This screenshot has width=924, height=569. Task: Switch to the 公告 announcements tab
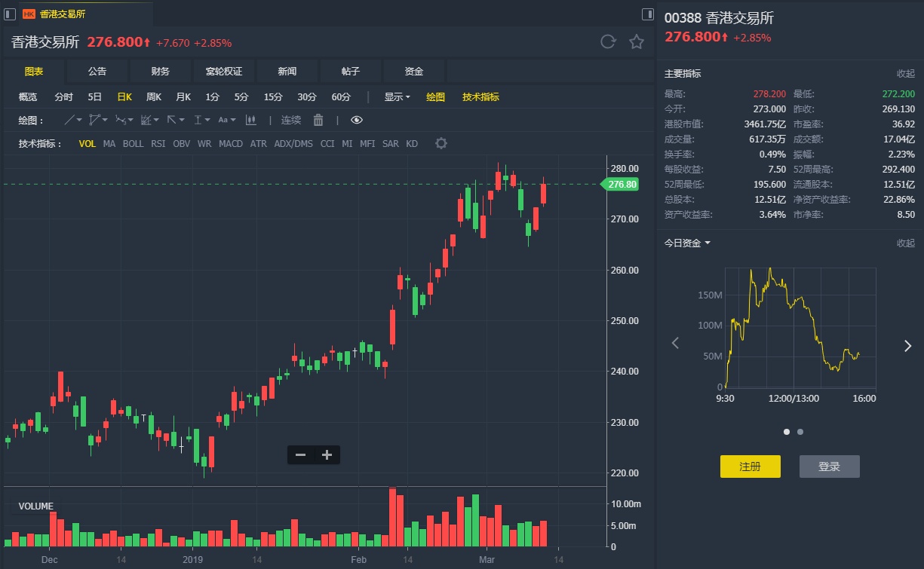(97, 71)
